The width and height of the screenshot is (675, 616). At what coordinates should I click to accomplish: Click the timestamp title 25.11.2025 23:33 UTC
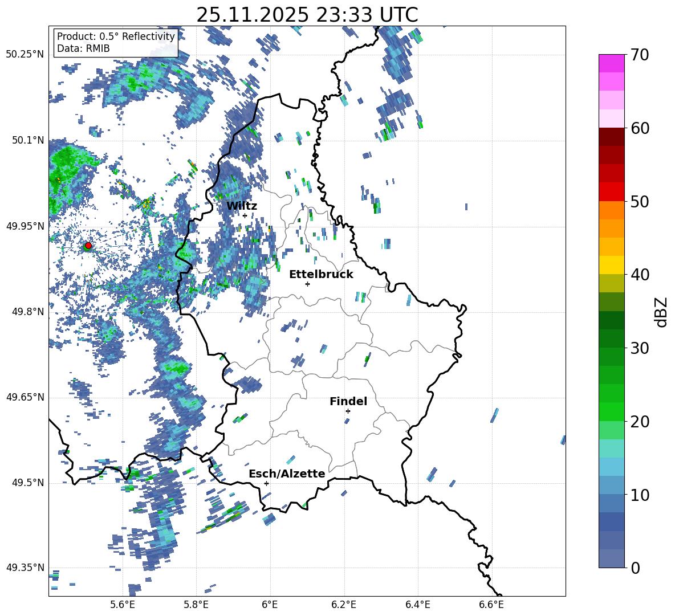(x=307, y=15)
